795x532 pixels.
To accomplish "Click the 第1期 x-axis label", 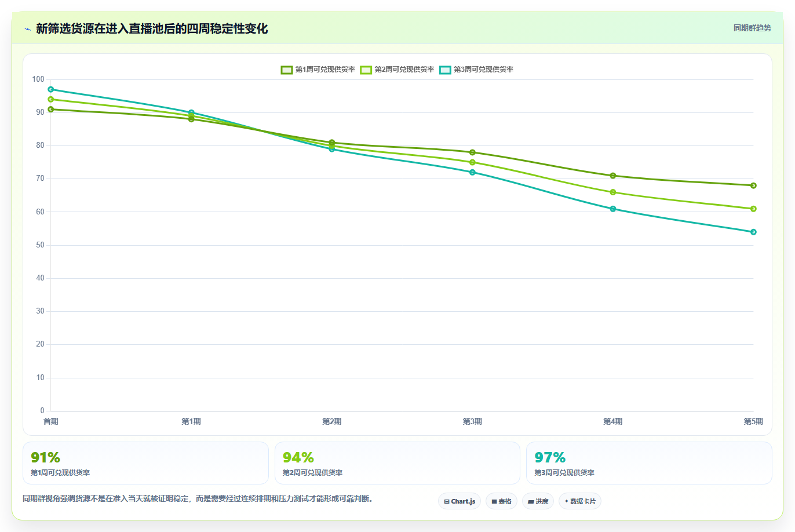I will pos(191,421).
